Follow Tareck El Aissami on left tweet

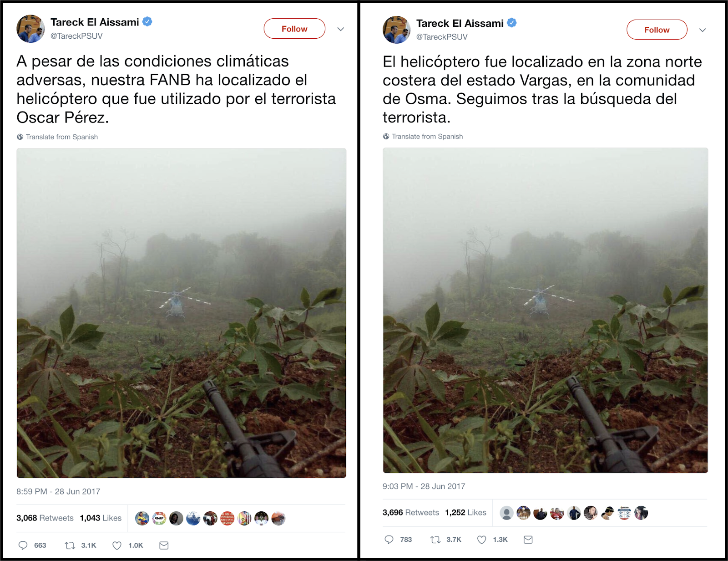point(294,29)
